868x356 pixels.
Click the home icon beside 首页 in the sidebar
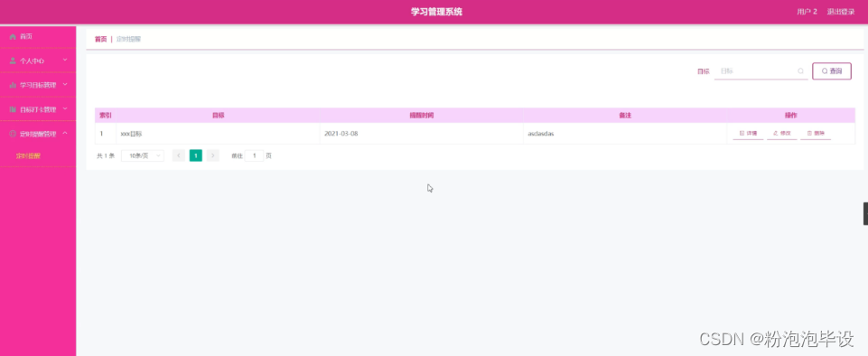[x=13, y=36]
